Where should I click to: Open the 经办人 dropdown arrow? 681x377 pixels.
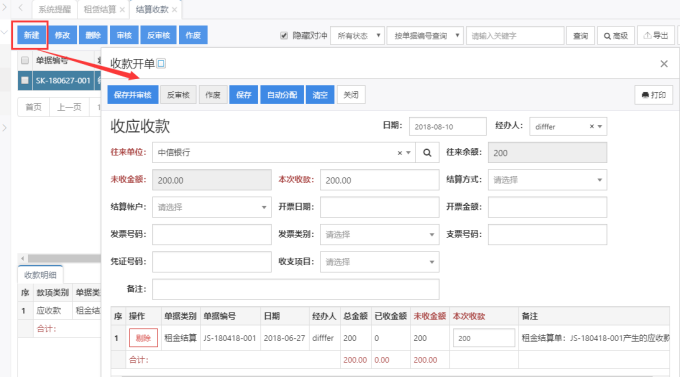(600, 127)
